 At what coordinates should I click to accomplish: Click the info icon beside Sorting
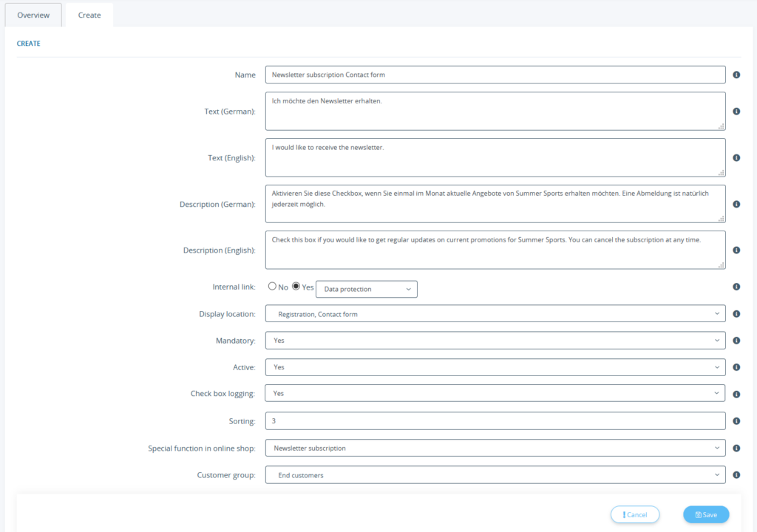pos(736,420)
